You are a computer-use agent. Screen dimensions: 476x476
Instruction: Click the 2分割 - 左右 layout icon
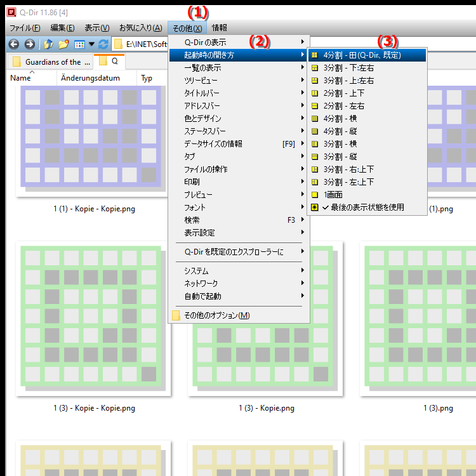click(315, 106)
